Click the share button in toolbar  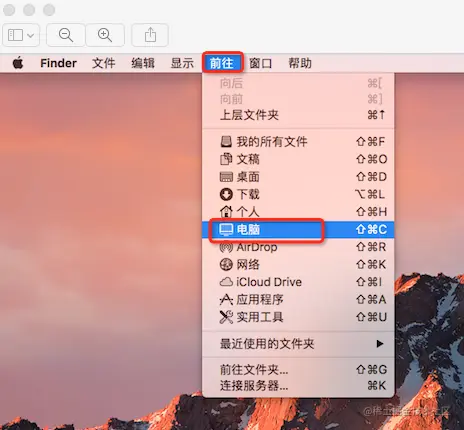coord(150,35)
